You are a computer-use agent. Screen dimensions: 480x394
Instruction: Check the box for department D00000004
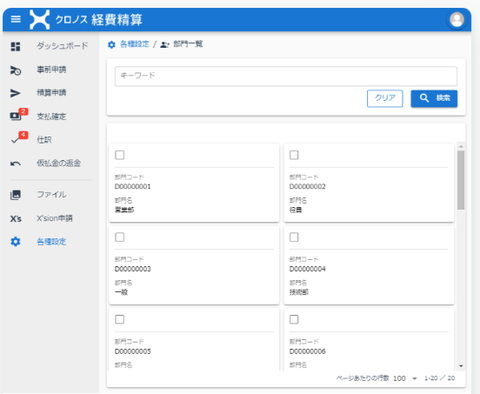294,237
